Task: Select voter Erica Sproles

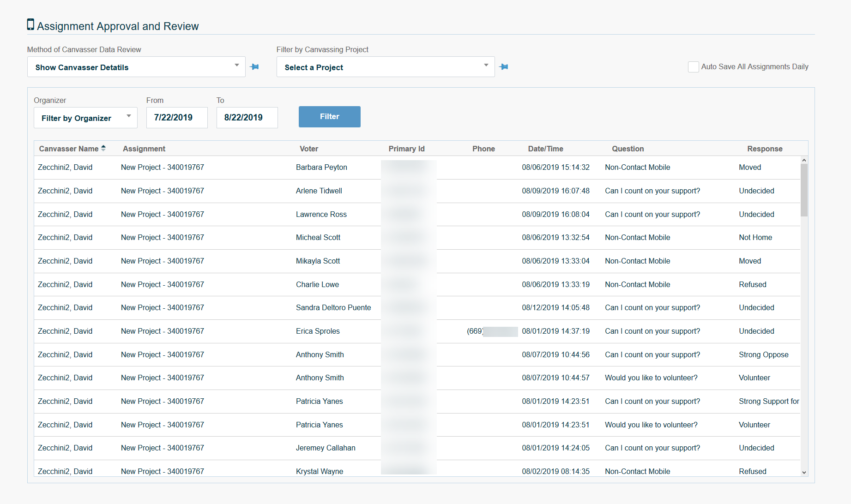Action: 318,331
